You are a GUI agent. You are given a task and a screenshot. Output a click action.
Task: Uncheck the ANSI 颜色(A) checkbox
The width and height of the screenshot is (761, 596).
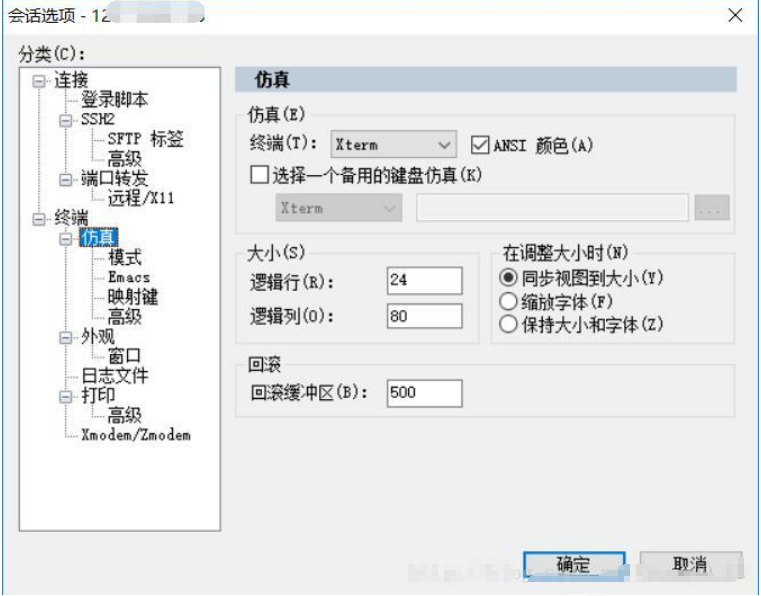480,145
